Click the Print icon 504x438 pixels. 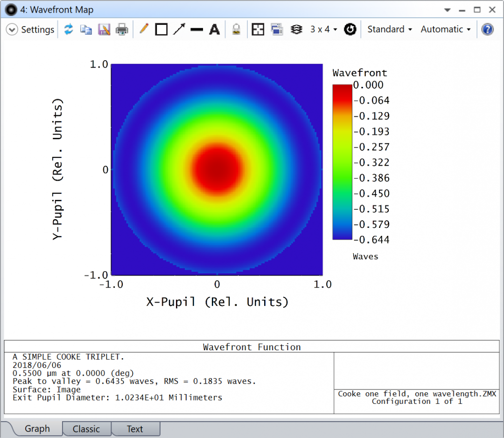tap(122, 29)
